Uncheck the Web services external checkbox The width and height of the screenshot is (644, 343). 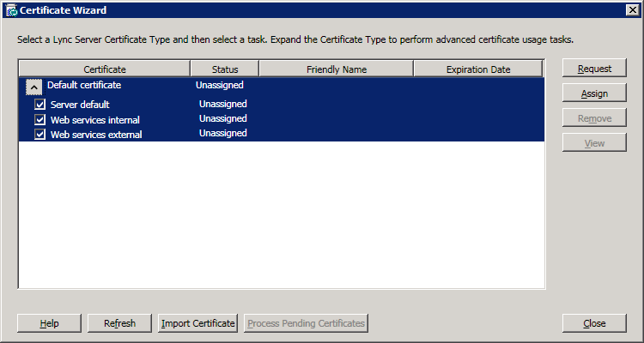pos(39,134)
